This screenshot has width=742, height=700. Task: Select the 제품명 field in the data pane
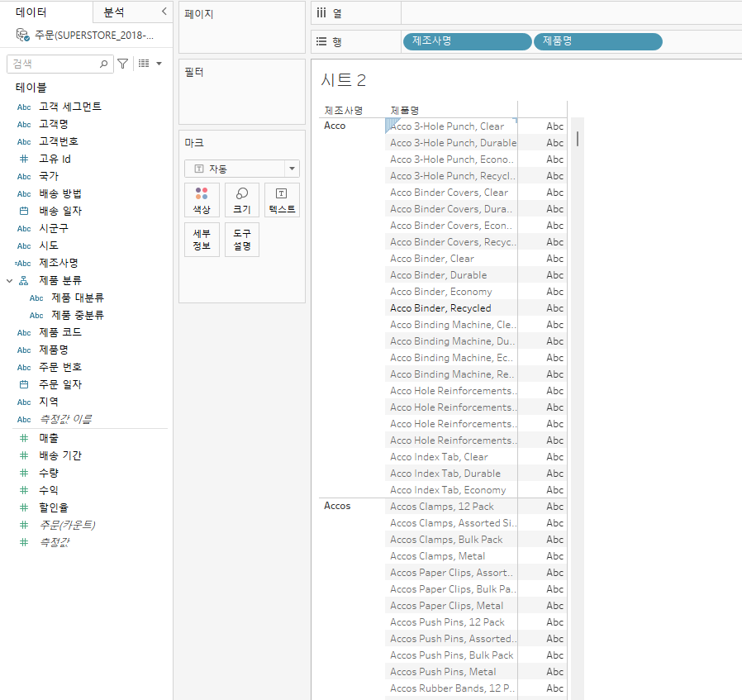54,350
